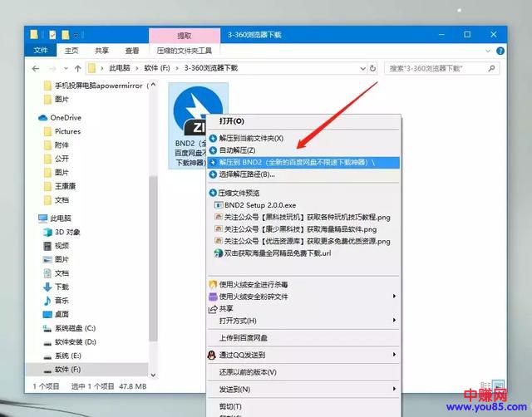
Task: Click the 下载 folder arrow icon
Action: (x=47, y=287)
